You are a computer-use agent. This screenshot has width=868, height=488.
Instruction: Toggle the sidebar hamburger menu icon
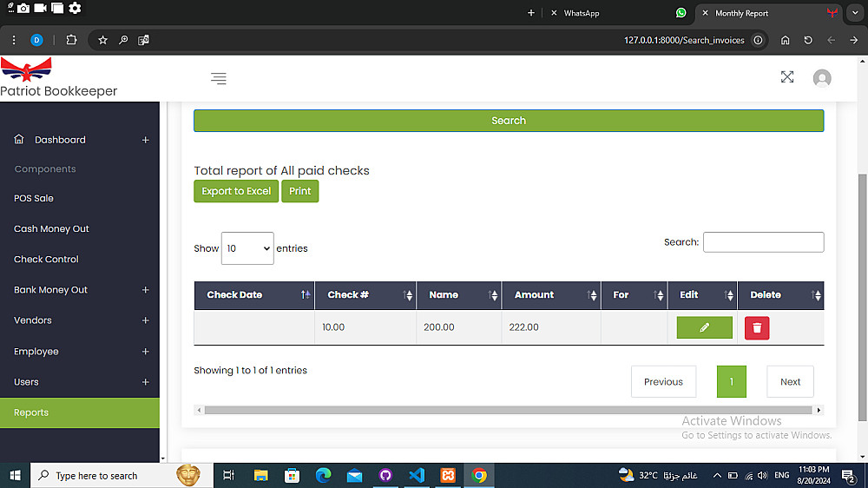tap(219, 79)
